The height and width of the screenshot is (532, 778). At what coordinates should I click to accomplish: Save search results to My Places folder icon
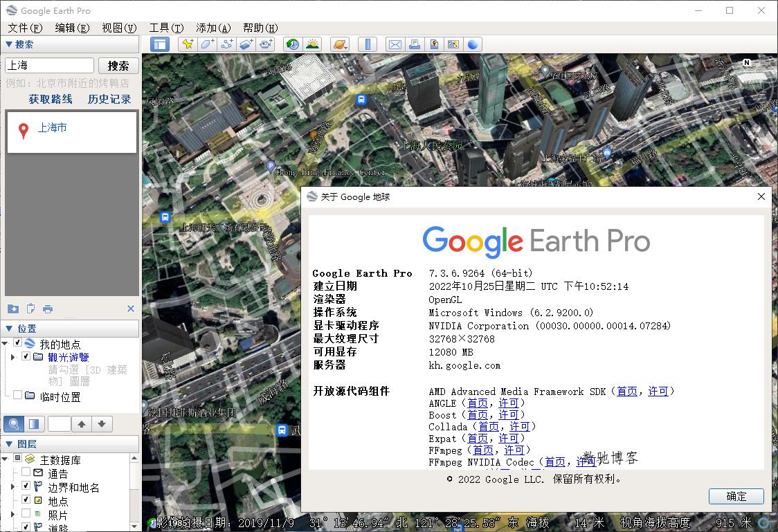click(x=13, y=309)
